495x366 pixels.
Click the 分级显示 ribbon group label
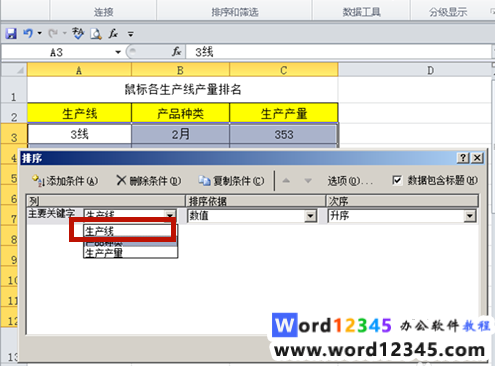(448, 12)
